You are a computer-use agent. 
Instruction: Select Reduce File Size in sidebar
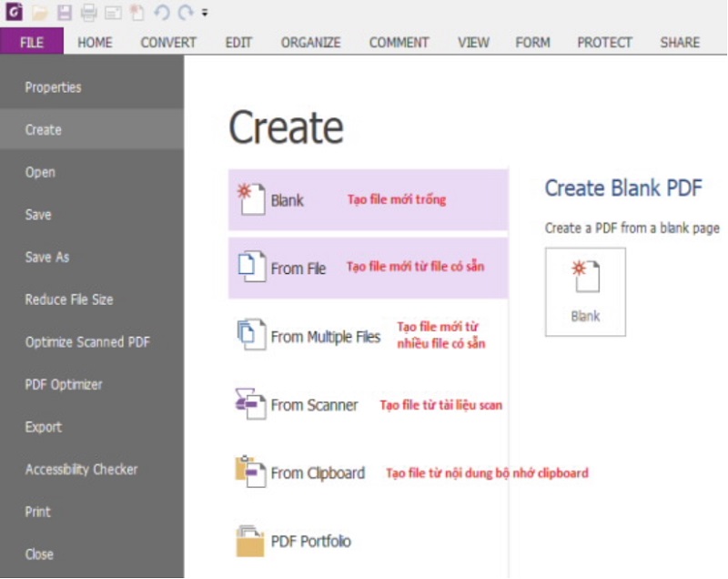pos(69,300)
